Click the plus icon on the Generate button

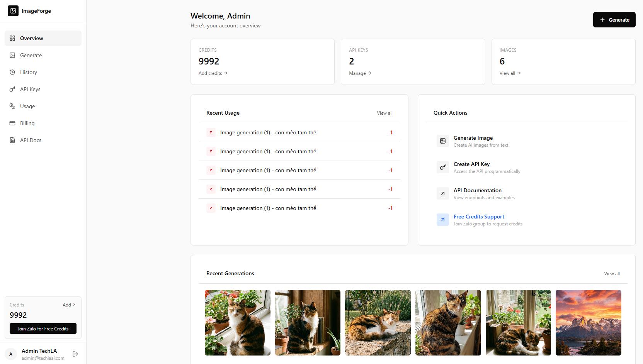coord(602,20)
